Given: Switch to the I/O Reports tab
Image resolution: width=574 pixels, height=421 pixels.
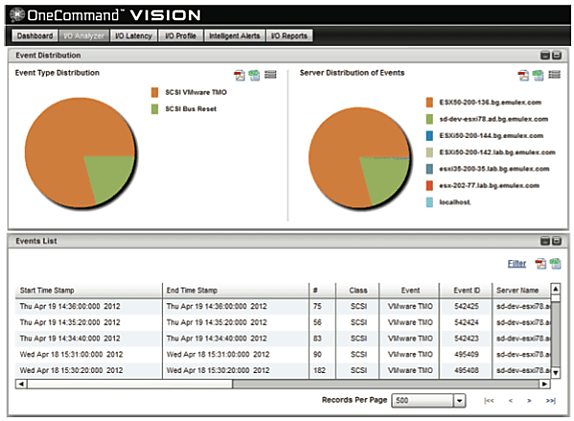Looking at the screenshot, I should pyautogui.click(x=289, y=36).
